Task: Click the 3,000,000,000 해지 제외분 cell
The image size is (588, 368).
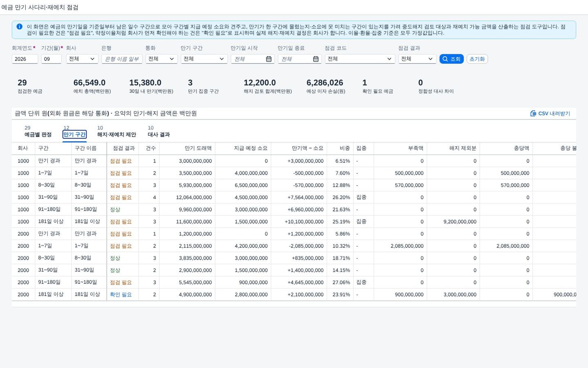Action: tap(460, 294)
